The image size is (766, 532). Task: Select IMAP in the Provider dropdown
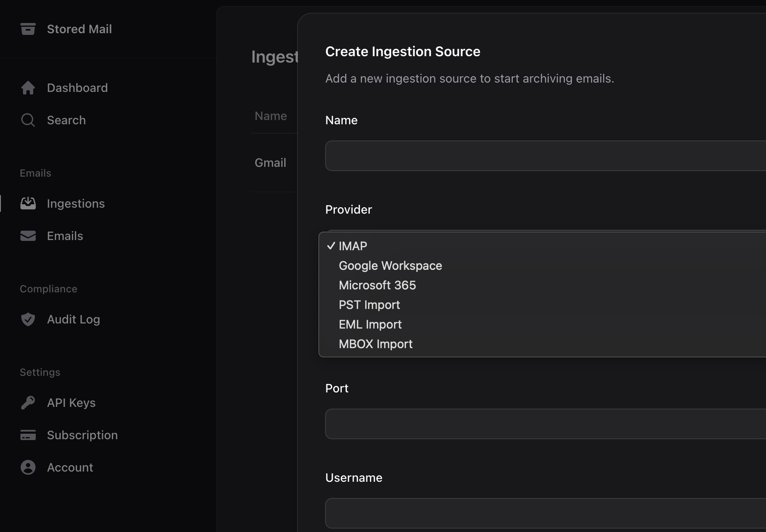[353, 246]
